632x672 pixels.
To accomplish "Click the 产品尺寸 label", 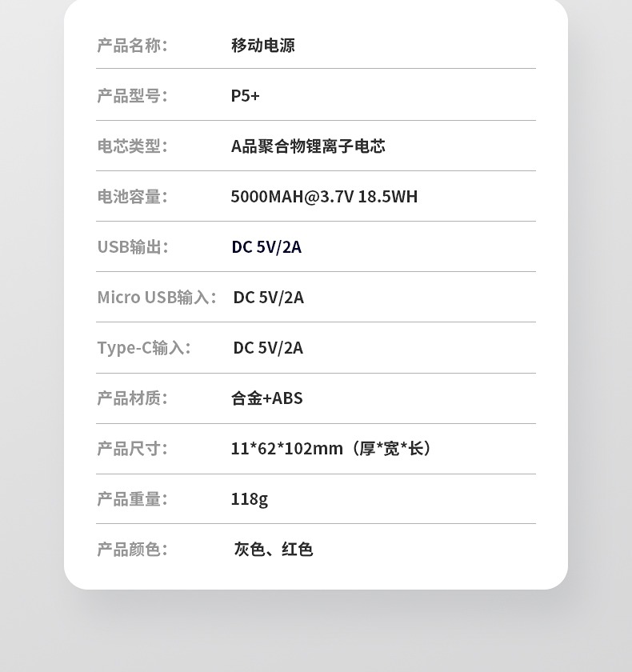I will point(132,449).
